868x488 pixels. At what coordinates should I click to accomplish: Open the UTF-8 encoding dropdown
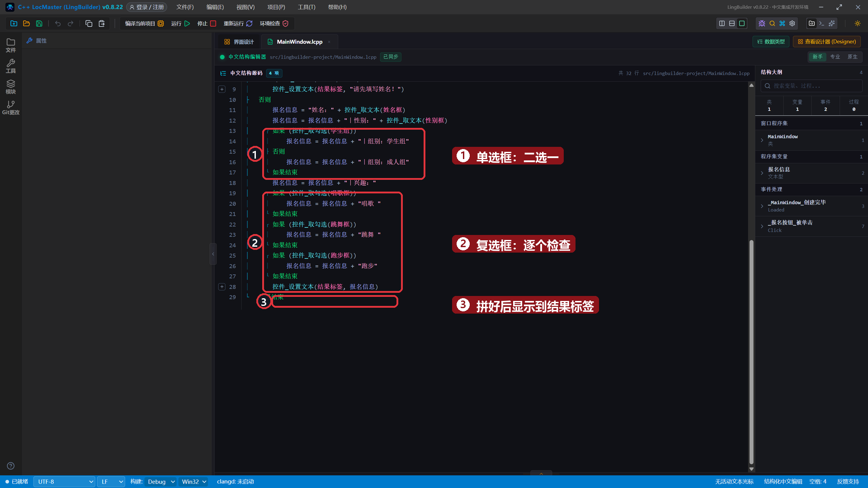click(x=65, y=482)
